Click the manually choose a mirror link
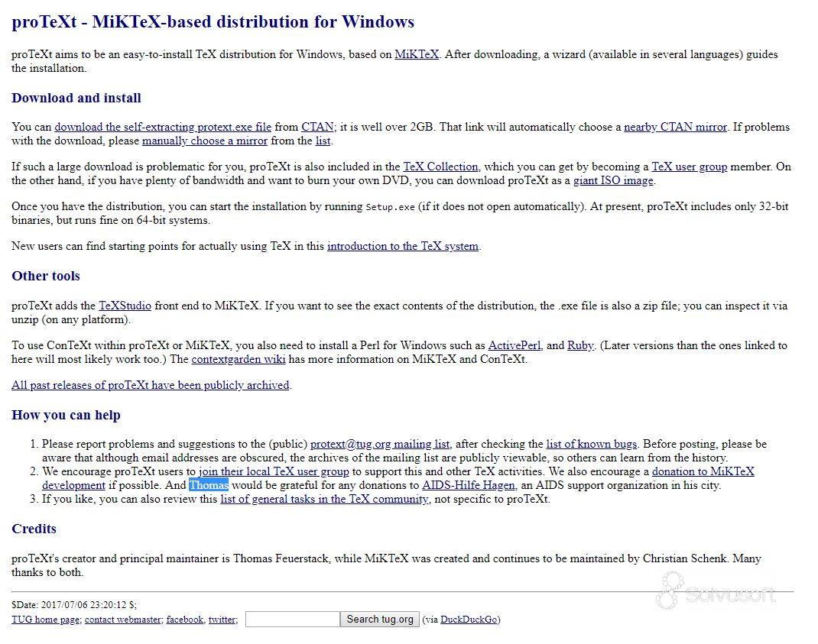Screen dimensions: 818x644 (x=205, y=141)
